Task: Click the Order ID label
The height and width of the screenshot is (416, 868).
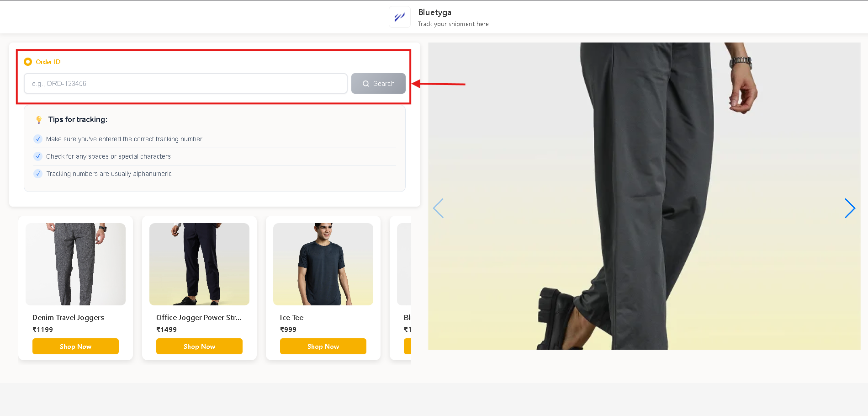Action: pos(48,62)
